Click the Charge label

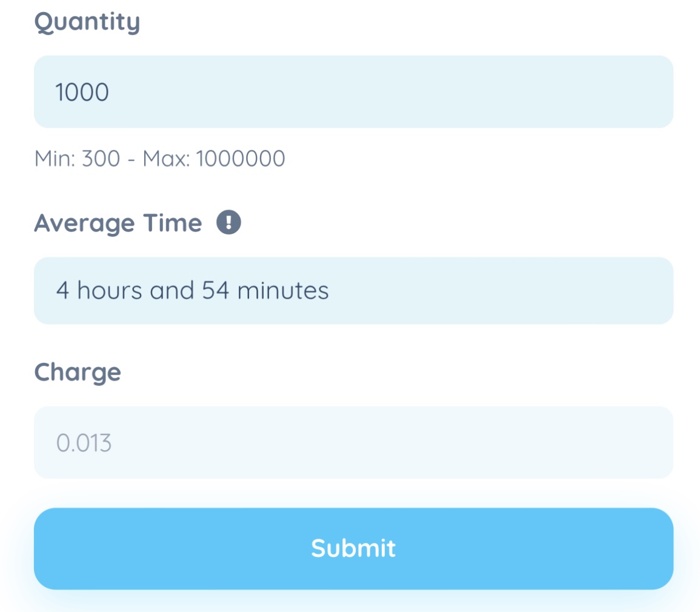[78, 372]
